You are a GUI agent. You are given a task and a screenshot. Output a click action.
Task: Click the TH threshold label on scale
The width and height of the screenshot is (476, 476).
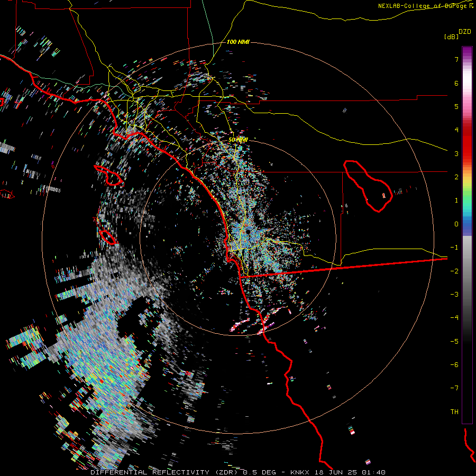(454, 412)
